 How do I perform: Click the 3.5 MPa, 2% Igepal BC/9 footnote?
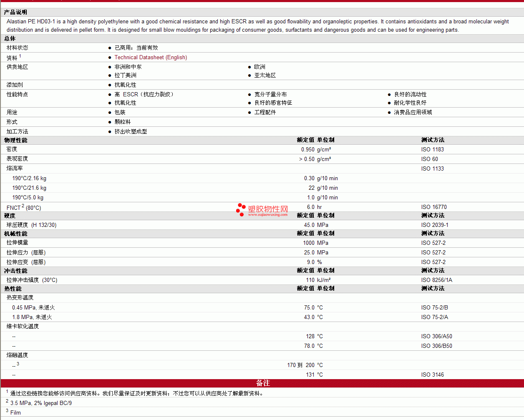tap(41, 403)
